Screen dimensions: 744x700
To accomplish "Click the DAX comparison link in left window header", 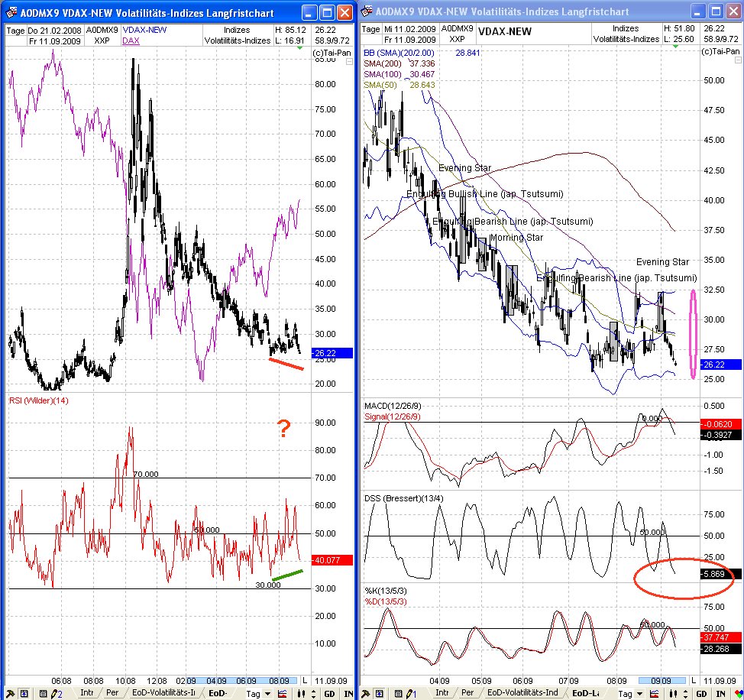I will click(x=131, y=41).
